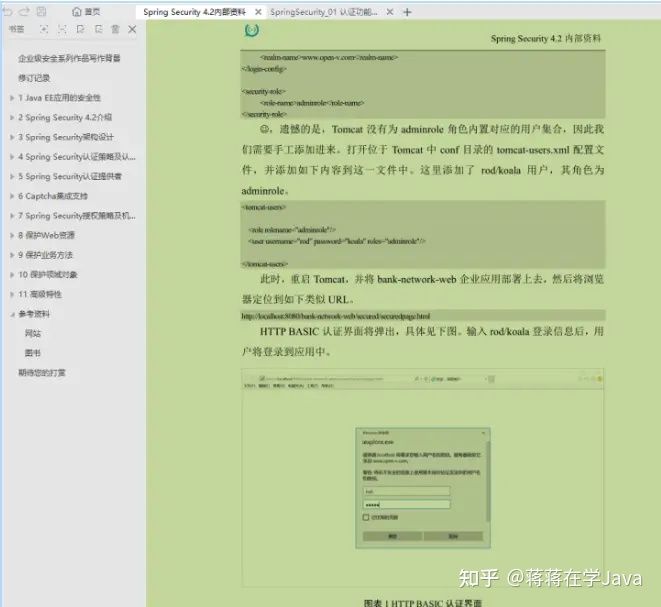Click the save disk icon

pos(41,11)
